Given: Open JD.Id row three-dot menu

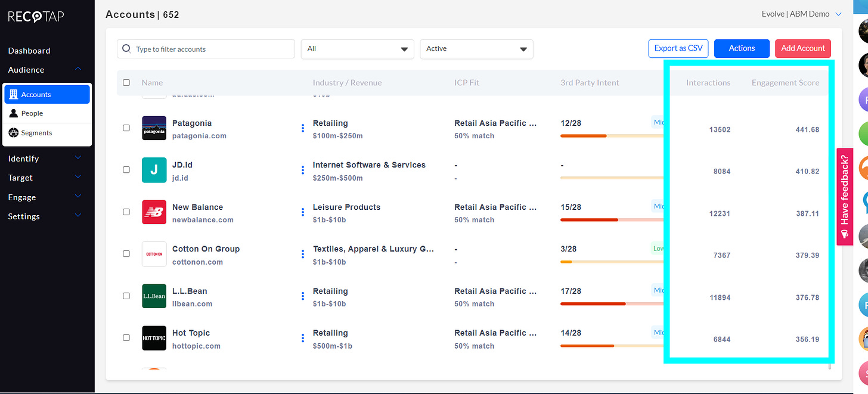Looking at the screenshot, I should point(303,170).
